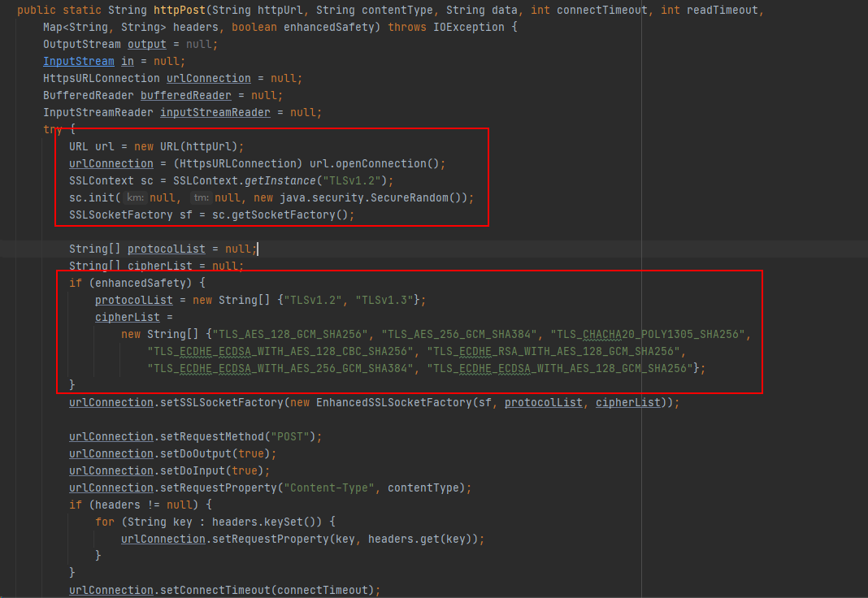The width and height of the screenshot is (868, 598).
Task: Open the underlined InputStream type link
Action: 79,62
